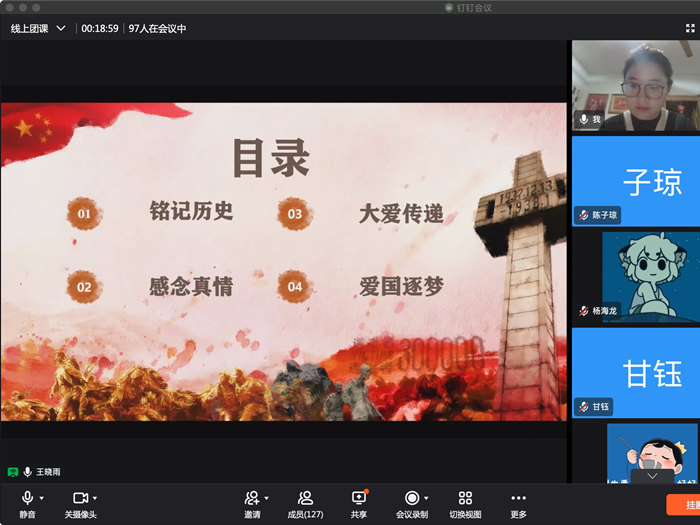Click presenter name 王晓雨
The height and width of the screenshot is (525, 700).
pos(48,472)
